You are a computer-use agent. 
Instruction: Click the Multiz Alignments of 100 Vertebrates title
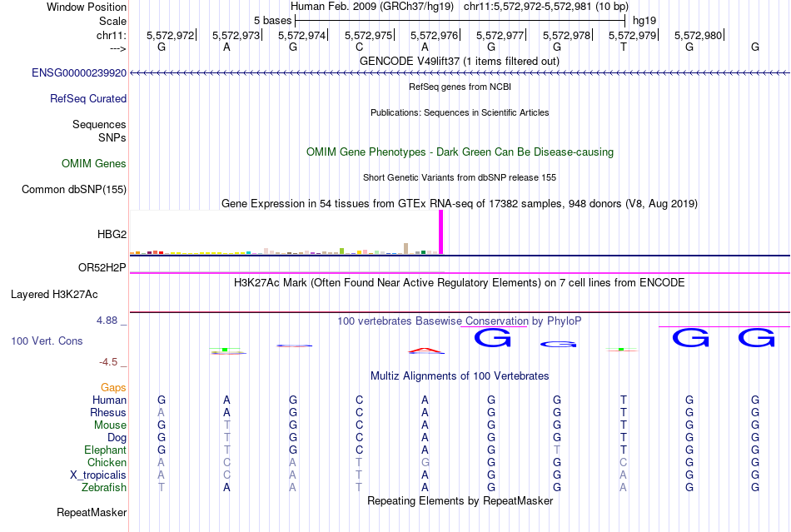tap(460, 376)
